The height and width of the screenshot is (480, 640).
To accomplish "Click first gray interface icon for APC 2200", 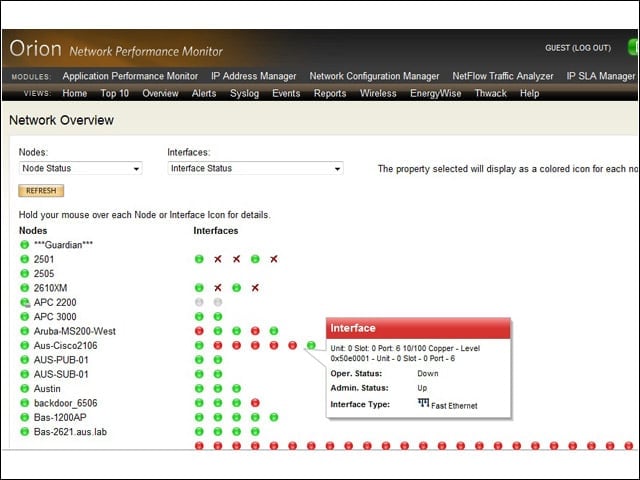I will 199,302.
